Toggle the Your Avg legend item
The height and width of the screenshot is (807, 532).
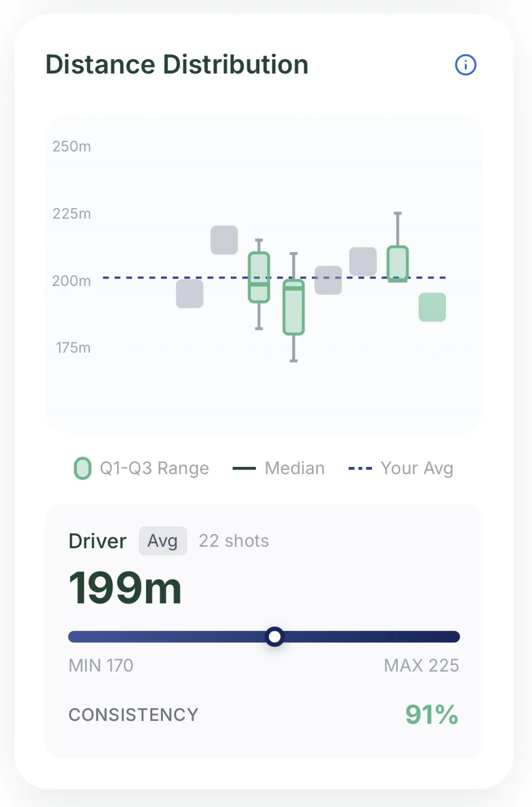401,468
